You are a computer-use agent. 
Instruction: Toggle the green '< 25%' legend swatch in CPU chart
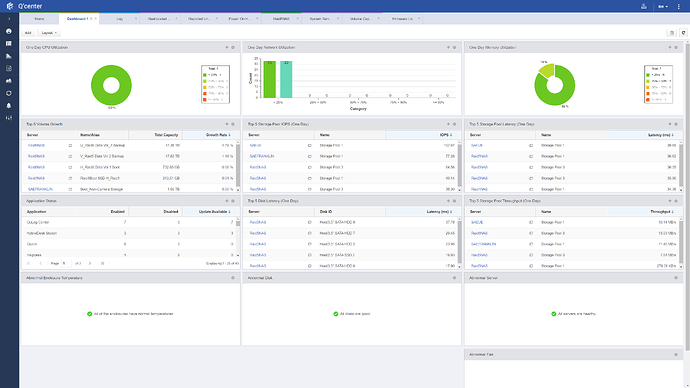tap(205, 75)
